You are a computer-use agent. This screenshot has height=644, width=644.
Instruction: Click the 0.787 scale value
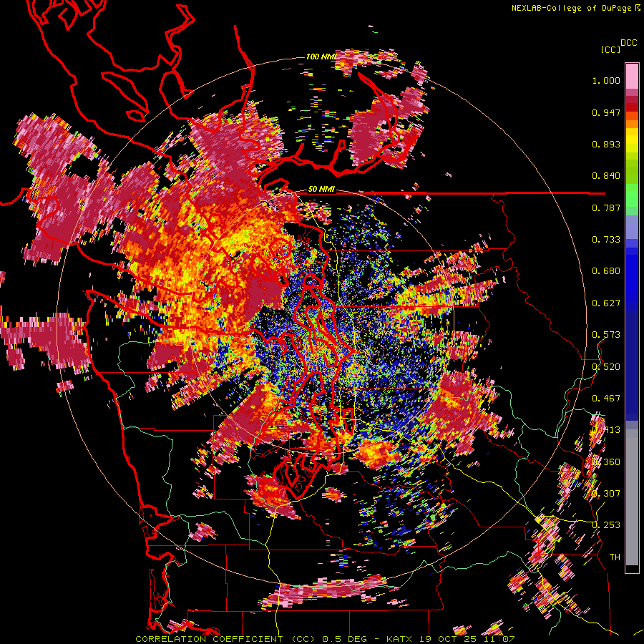606,208
